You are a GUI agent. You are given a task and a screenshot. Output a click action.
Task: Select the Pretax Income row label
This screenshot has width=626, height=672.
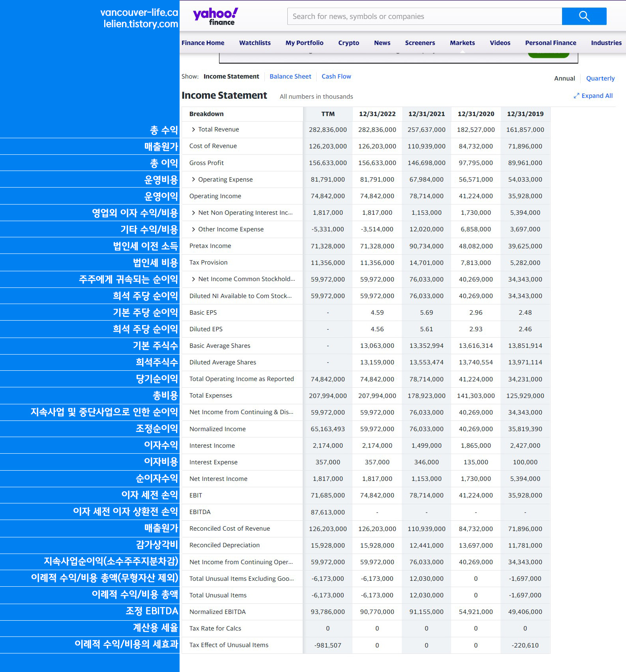click(x=210, y=246)
